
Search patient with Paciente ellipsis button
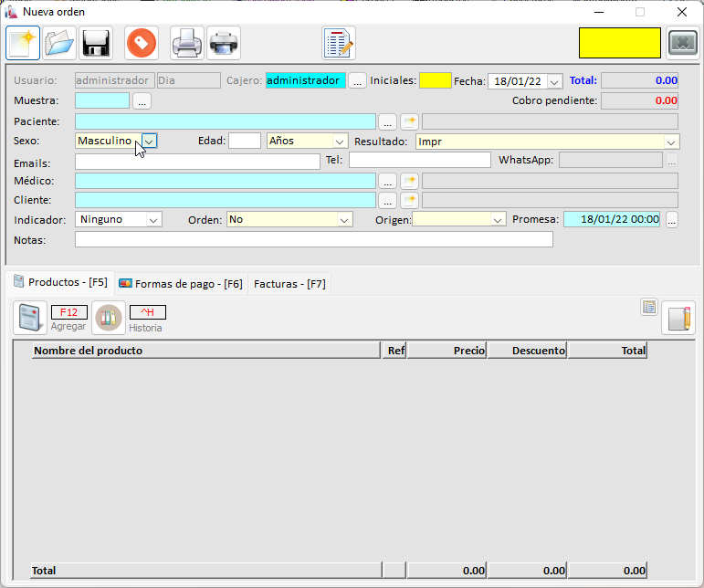(x=387, y=121)
